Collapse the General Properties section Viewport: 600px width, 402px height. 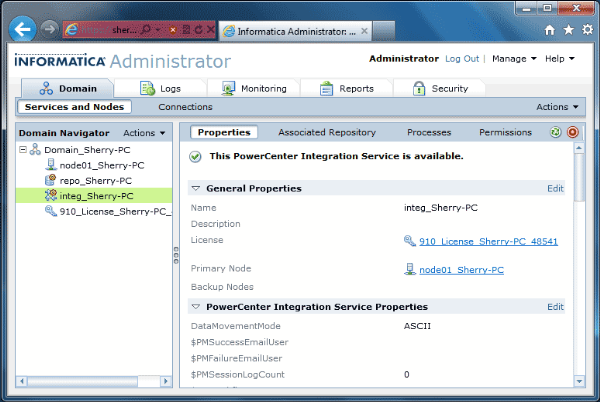coord(196,188)
